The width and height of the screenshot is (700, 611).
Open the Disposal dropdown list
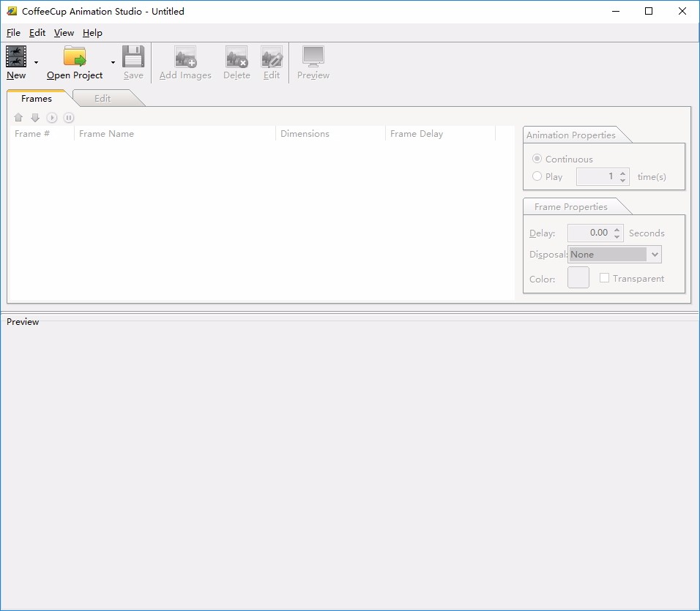coord(614,254)
